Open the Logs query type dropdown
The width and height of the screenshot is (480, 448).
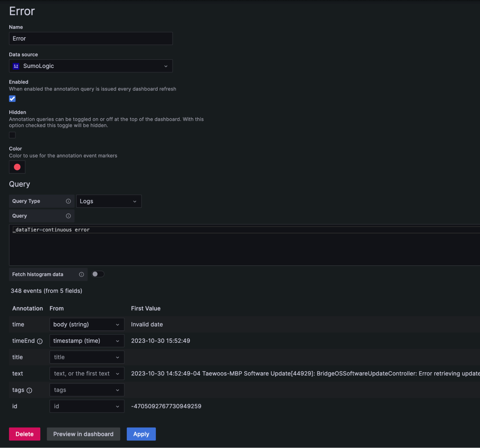109,201
